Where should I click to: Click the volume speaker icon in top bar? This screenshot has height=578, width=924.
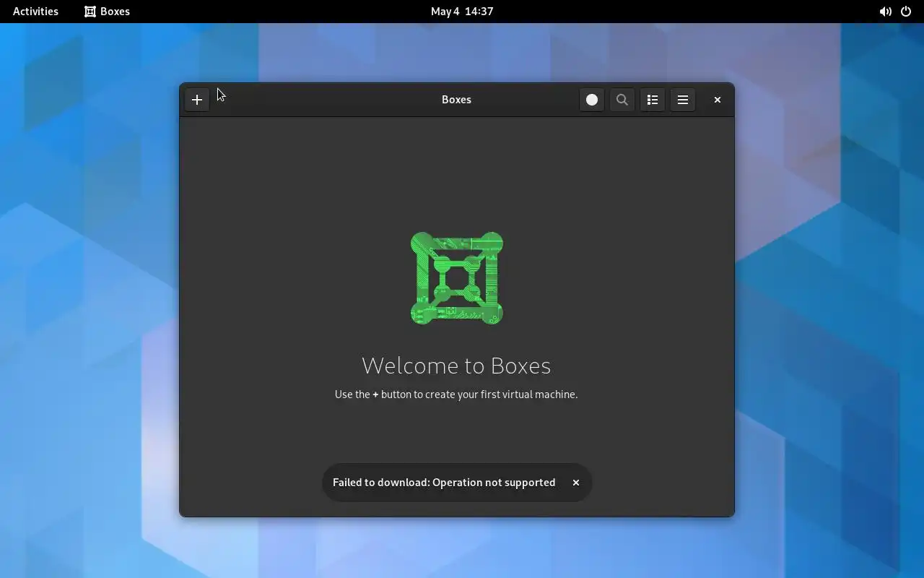pos(885,12)
